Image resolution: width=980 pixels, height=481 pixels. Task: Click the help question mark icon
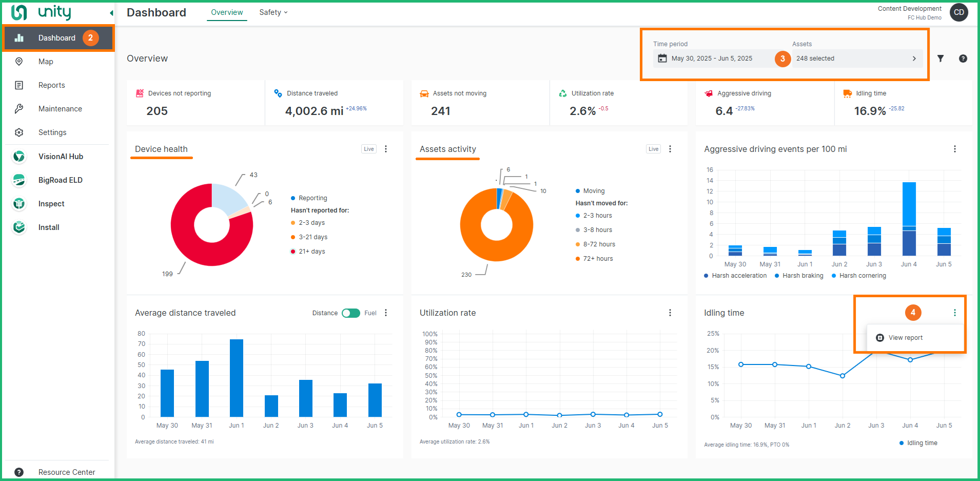pyautogui.click(x=963, y=59)
